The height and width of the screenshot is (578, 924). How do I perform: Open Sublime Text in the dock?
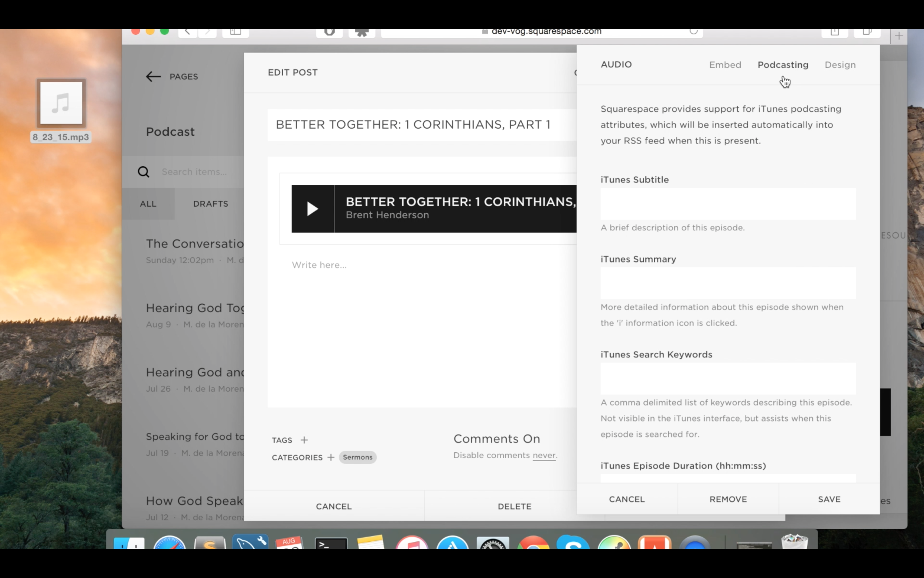pyautogui.click(x=210, y=543)
